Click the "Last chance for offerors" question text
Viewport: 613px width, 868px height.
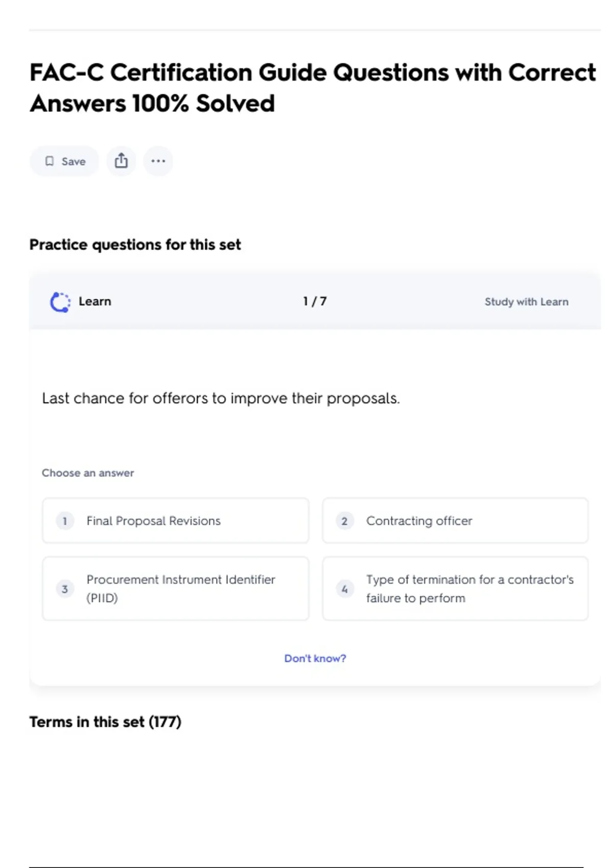[x=221, y=398]
